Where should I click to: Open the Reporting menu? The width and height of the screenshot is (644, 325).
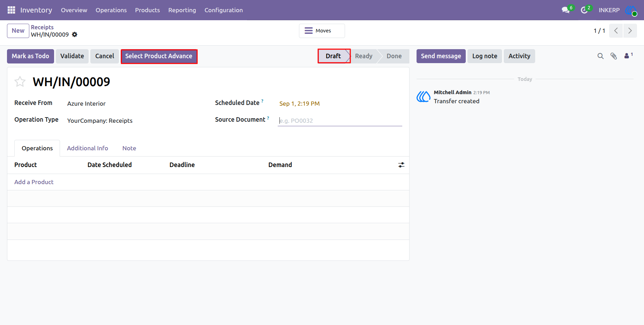tap(182, 10)
